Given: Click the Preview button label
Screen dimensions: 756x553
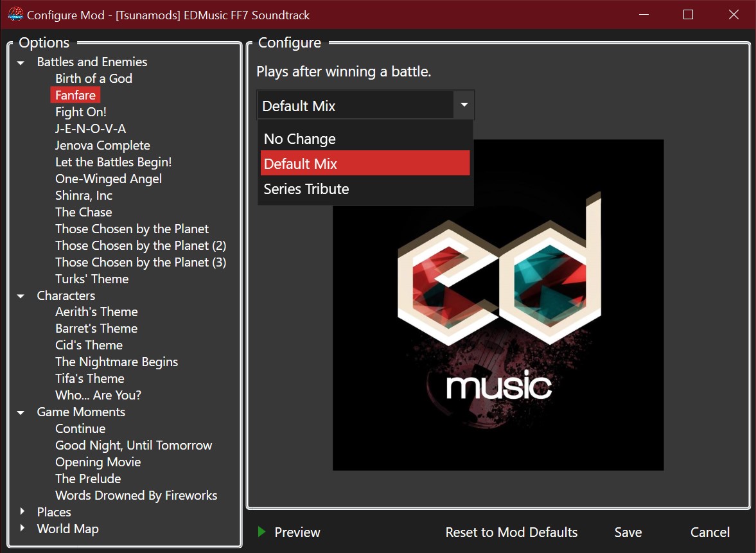Looking at the screenshot, I should click(x=297, y=532).
